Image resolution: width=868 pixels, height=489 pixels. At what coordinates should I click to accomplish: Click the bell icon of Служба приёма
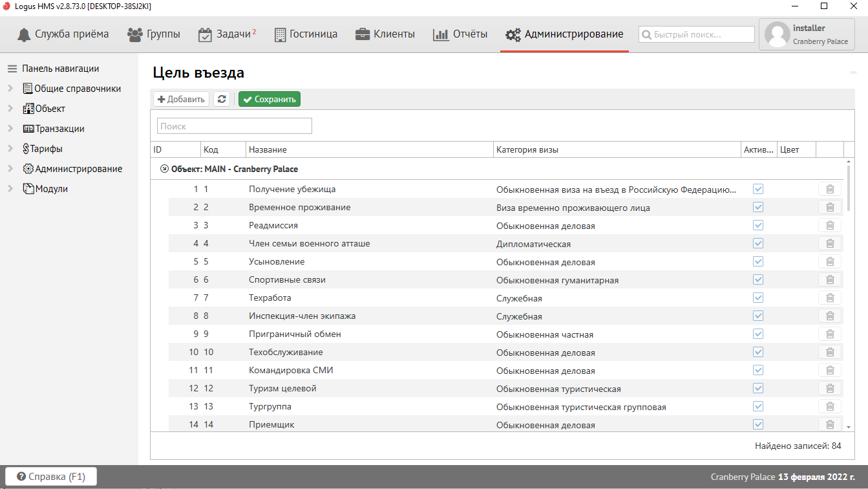click(24, 34)
